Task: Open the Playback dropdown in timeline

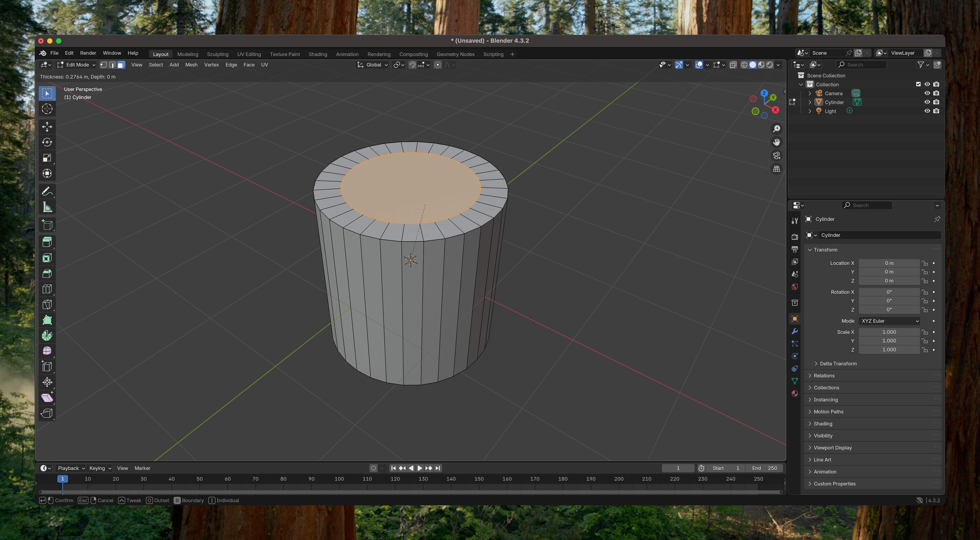Action: 71,468
